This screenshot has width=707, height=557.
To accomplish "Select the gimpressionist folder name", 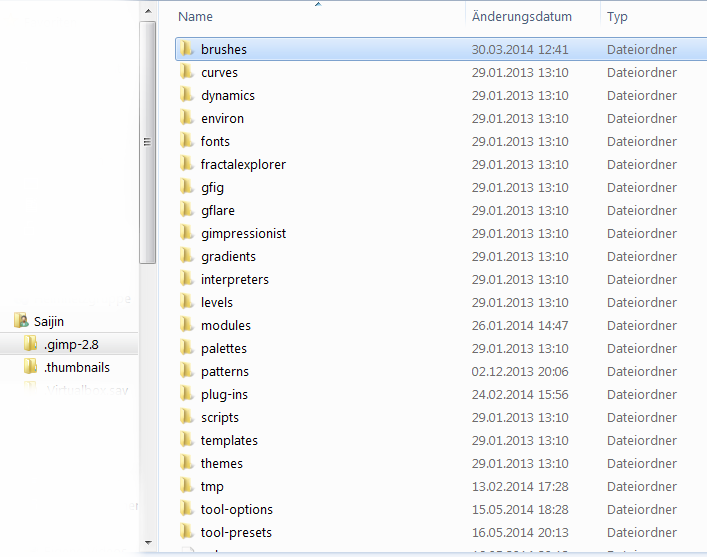I will (x=243, y=234).
